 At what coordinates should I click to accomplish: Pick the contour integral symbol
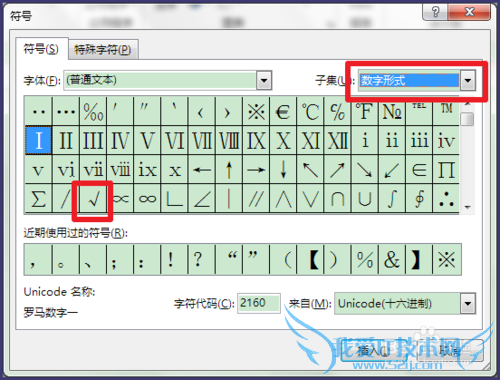pyautogui.click(x=419, y=199)
